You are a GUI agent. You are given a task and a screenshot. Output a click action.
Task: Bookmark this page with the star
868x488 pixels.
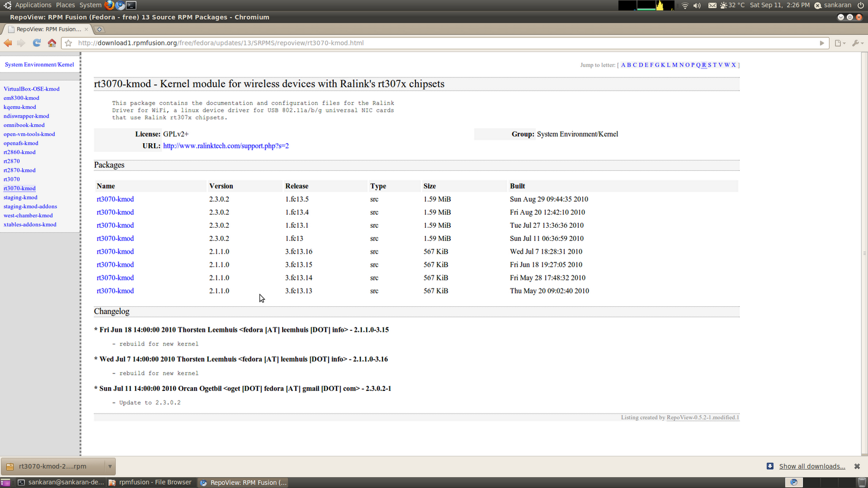click(69, 43)
